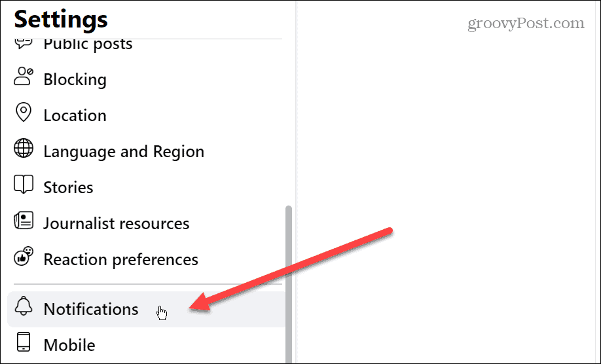Click the Mobile phone icon
Screen dimensions: 601x364
[x=24, y=342]
